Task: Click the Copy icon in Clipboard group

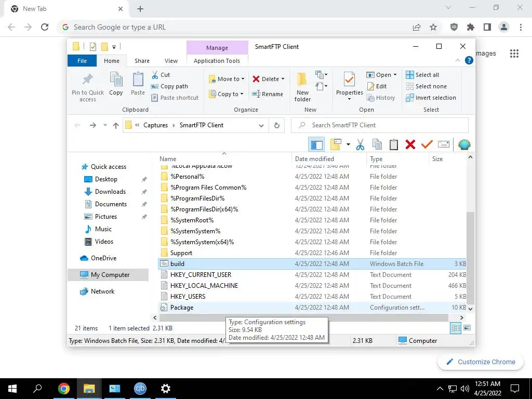Action: 116,79
